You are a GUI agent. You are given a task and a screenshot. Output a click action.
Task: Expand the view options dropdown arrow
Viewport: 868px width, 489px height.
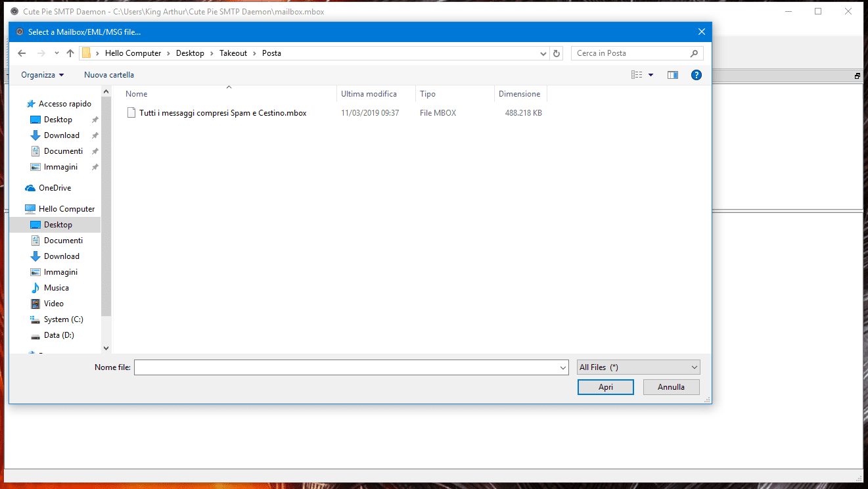[651, 75]
